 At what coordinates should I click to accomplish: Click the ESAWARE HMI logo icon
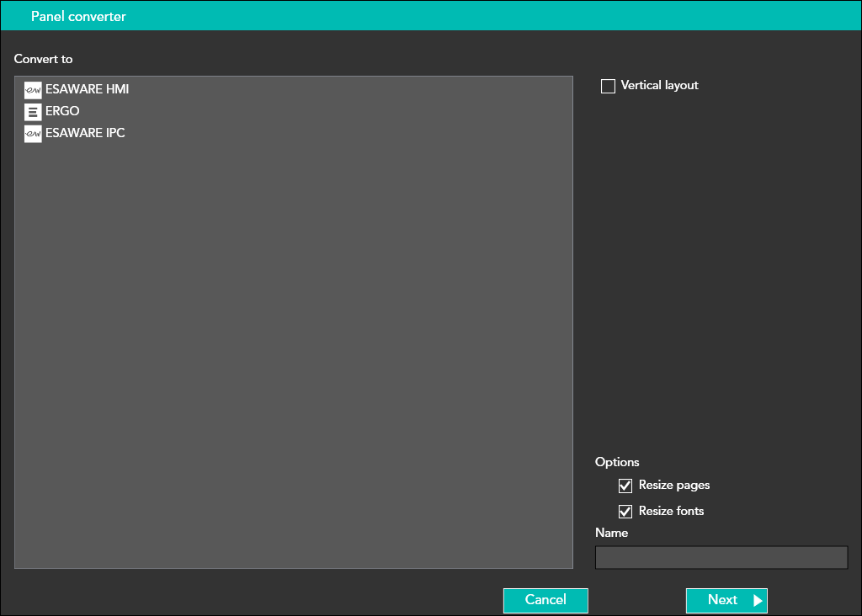(x=33, y=90)
